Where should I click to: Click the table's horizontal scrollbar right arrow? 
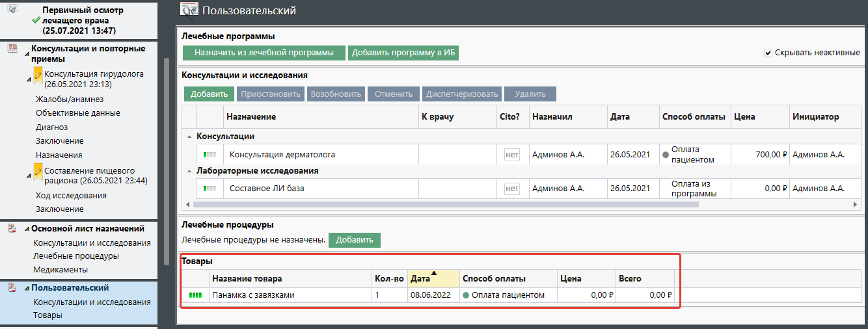point(856,204)
